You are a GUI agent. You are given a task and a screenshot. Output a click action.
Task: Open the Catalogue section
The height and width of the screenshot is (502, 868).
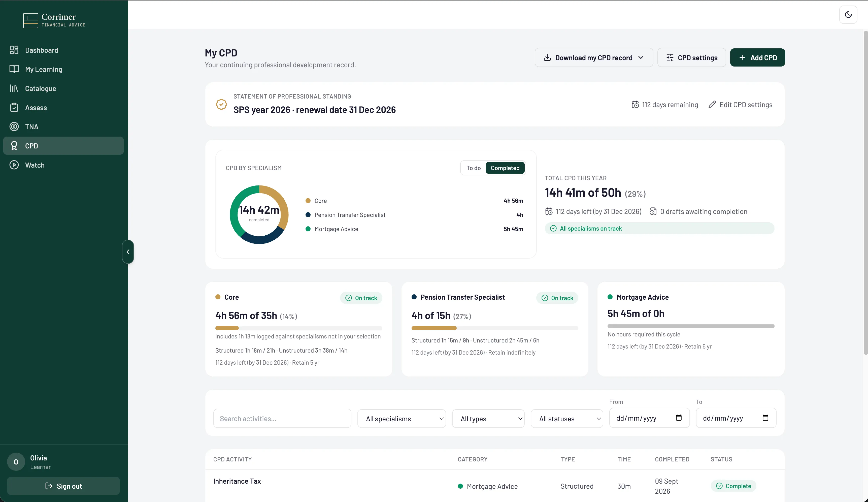point(63,88)
